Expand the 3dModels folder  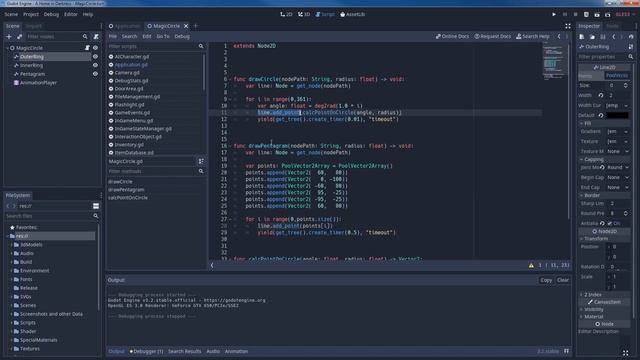11,245
